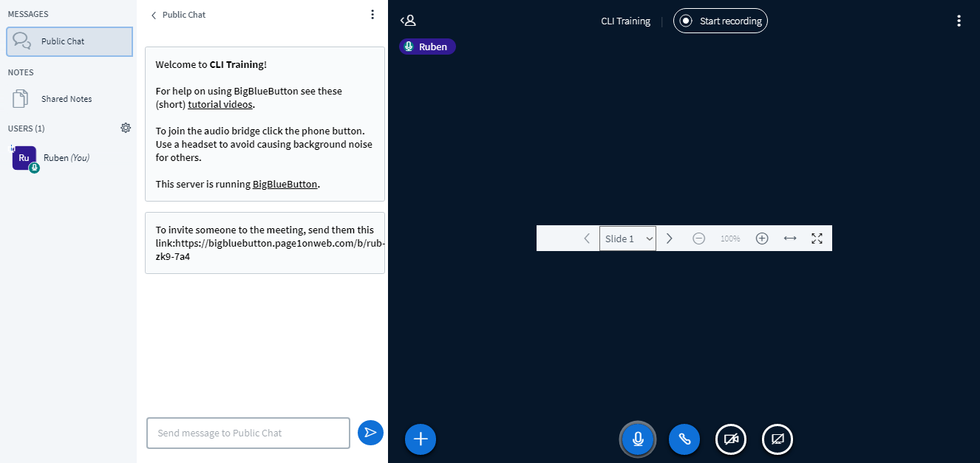Open chat options three-dot menu
Viewport: 980px width, 463px height.
[x=372, y=14]
